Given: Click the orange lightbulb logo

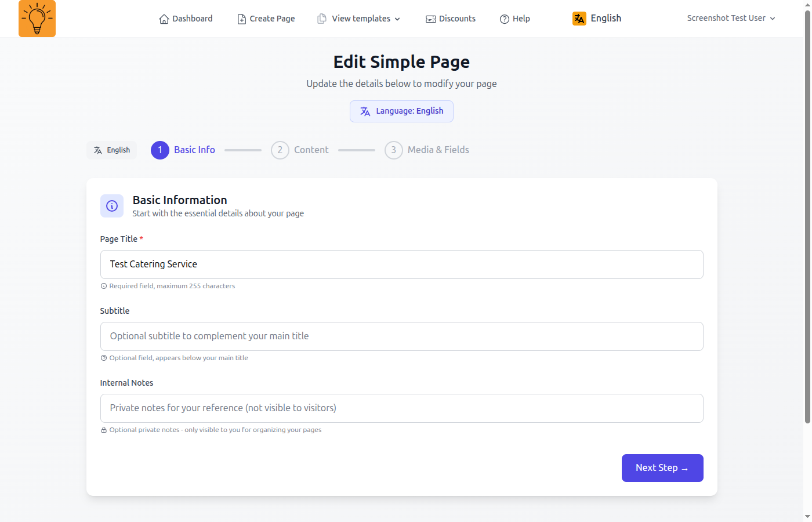Looking at the screenshot, I should pyautogui.click(x=37, y=19).
